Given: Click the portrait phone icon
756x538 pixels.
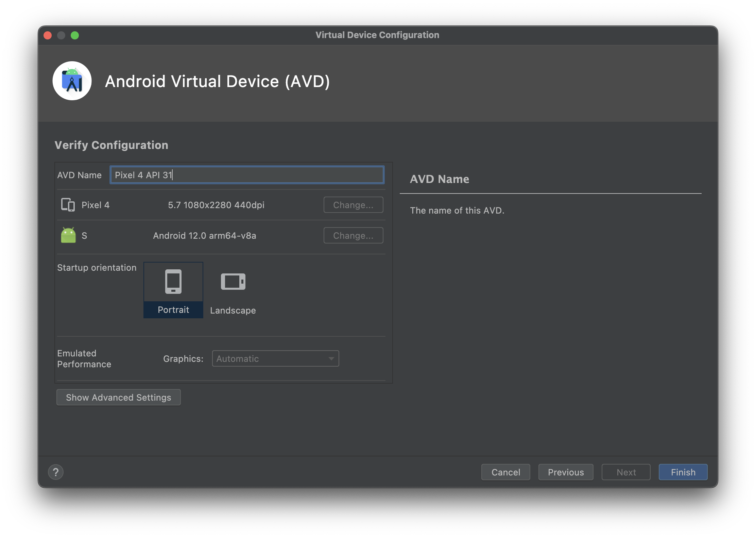Looking at the screenshot, I should pos(173,281).
